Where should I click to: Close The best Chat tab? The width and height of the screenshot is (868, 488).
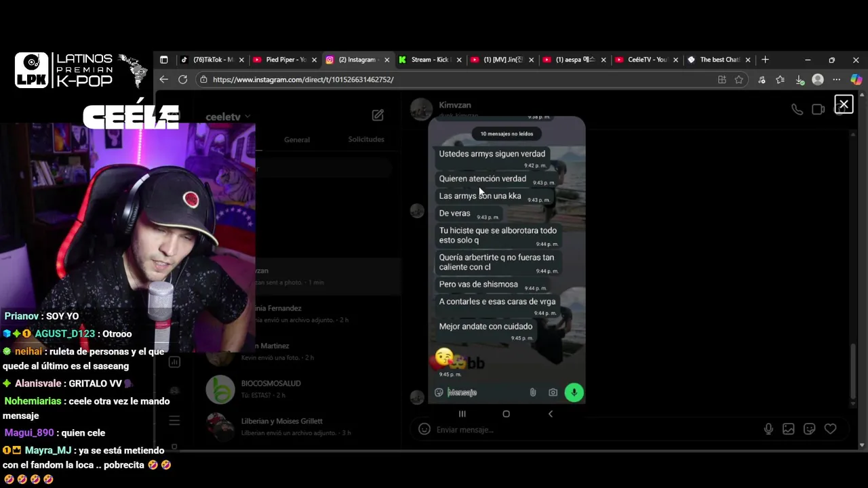tap(748, 60)
